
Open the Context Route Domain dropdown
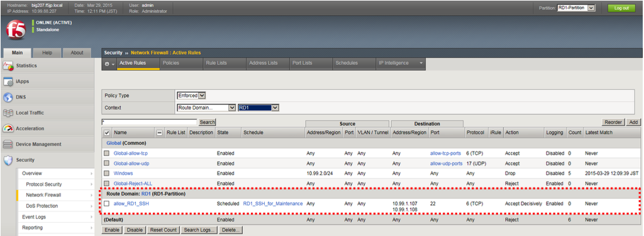206,108
